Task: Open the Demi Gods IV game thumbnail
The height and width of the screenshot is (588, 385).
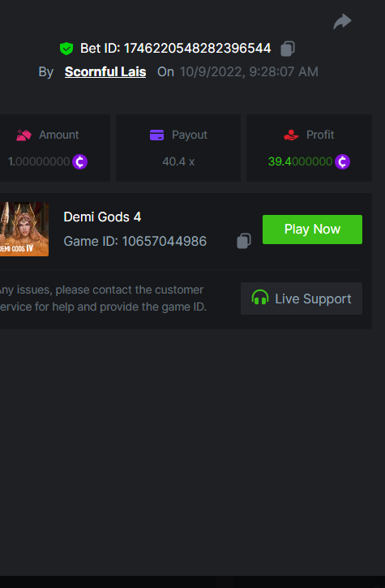Action: (24, 230)
